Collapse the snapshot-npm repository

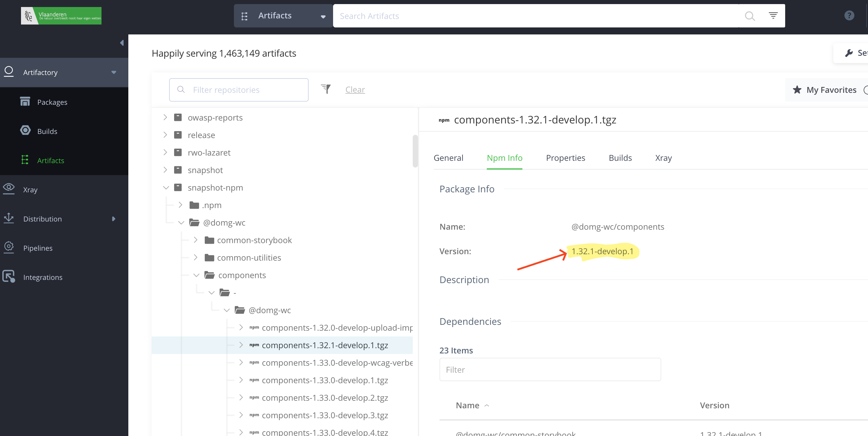tap(166, 187)
